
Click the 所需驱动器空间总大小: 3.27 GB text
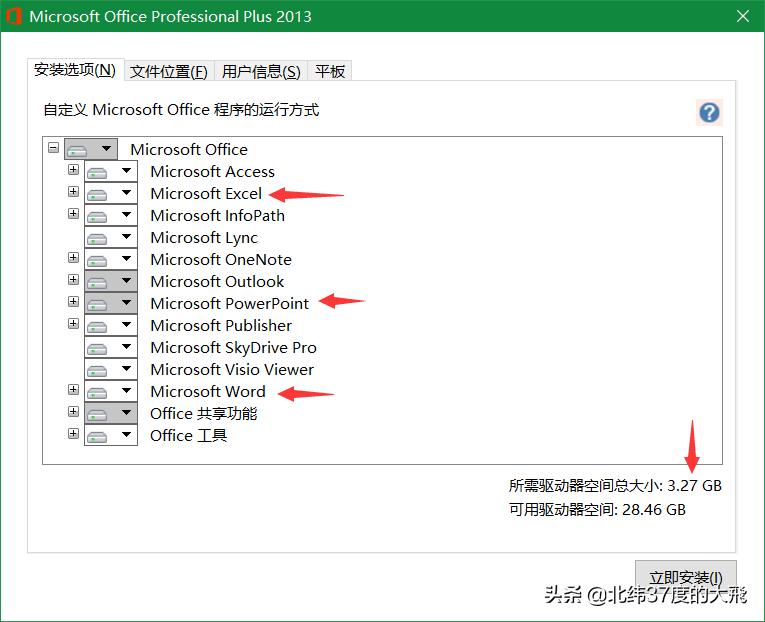(x=615, y=485)
